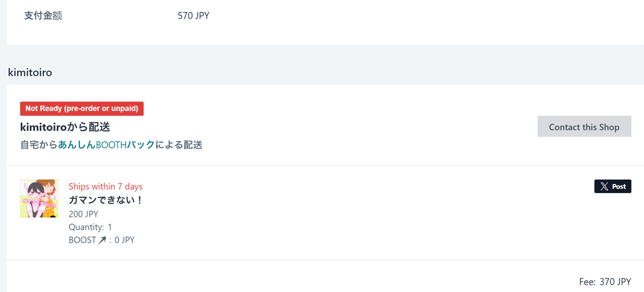
Task: Click the 自宅から text before the link
Action: point(39,145)
